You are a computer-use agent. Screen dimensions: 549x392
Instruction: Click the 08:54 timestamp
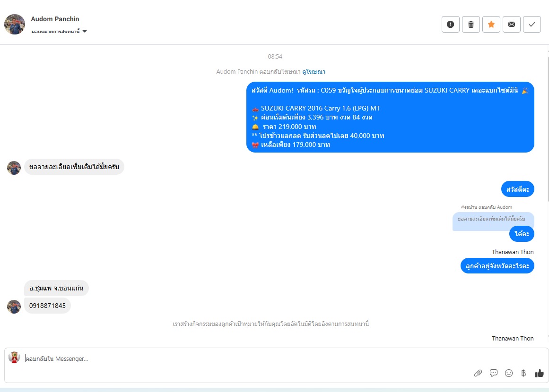click(x=275, y=57)
